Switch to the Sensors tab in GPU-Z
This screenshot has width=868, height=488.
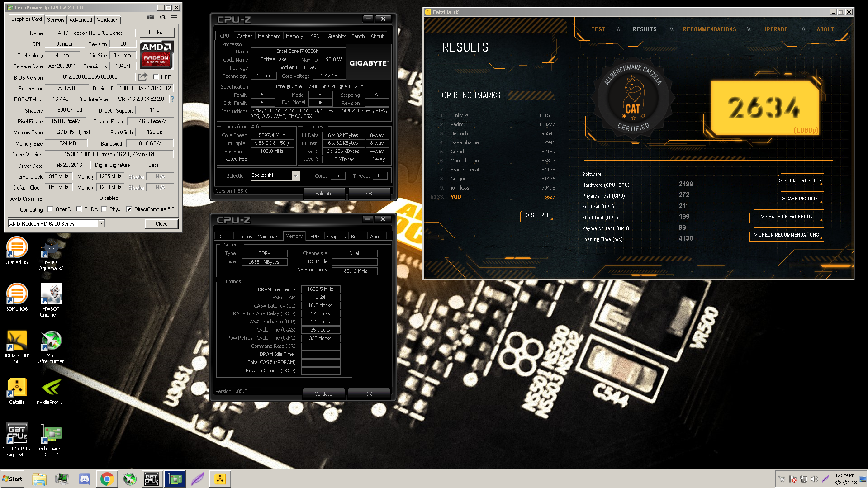56,19
